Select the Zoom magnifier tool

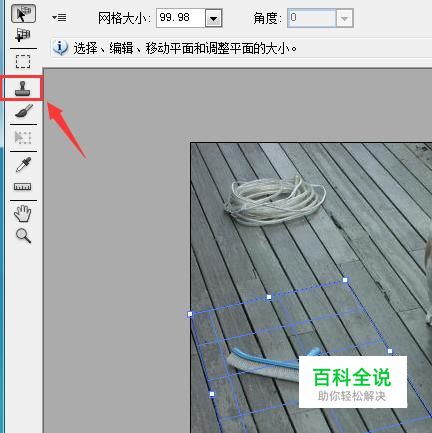pyautogui.click(x=23, y=235)
